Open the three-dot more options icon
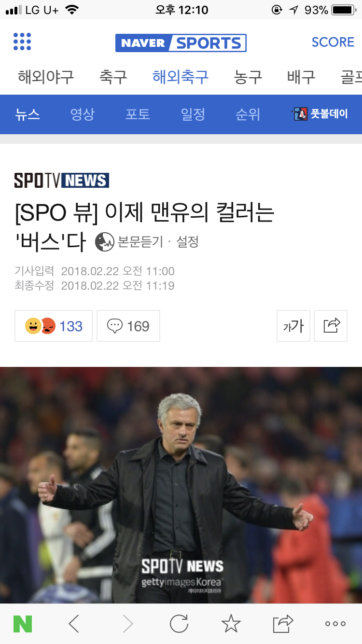 click(335, 624)
